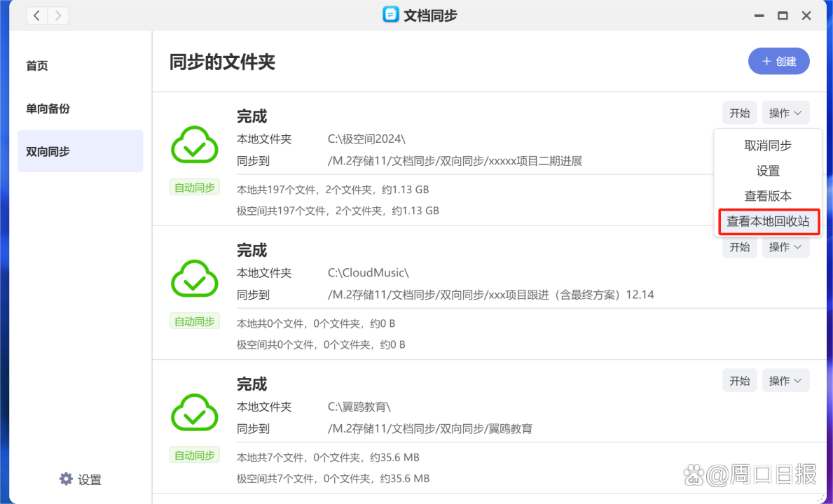The height and width of the screenshot is (504, 833).
Task: Click the 文档同步 app icon in title bar
Action: click(392, 15)
